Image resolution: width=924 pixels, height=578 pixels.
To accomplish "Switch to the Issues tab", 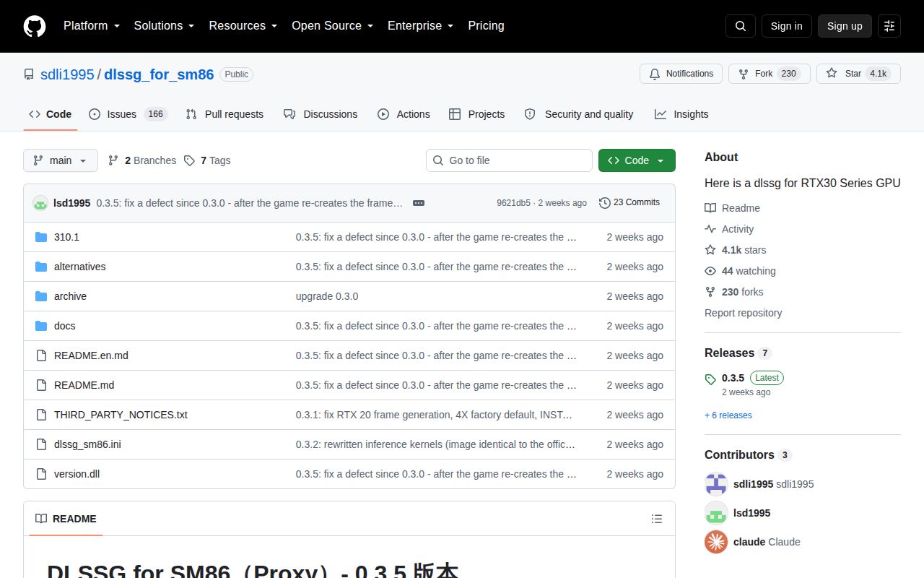I will pyautogui.click(x=128, y=114).
